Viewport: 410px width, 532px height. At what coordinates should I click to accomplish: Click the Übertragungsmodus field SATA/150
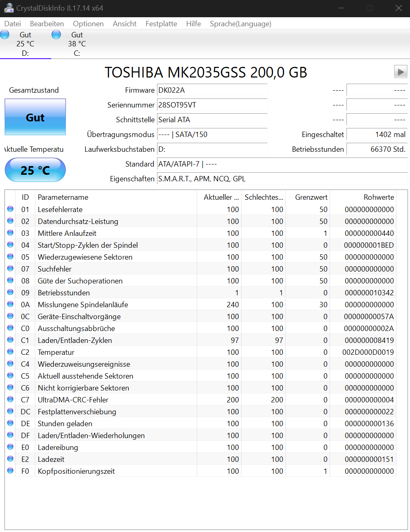pyautogui.click(x=212, y=135)
